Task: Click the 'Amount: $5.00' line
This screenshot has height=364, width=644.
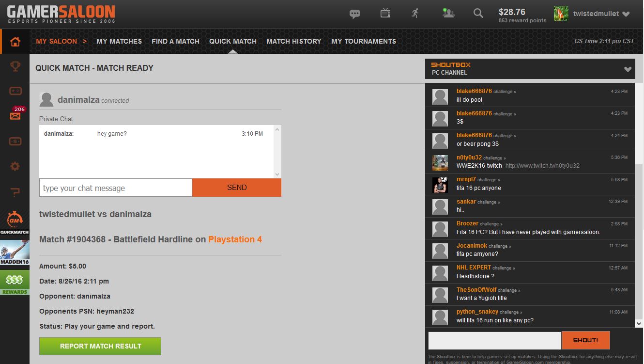Action: tap(62, 266)
